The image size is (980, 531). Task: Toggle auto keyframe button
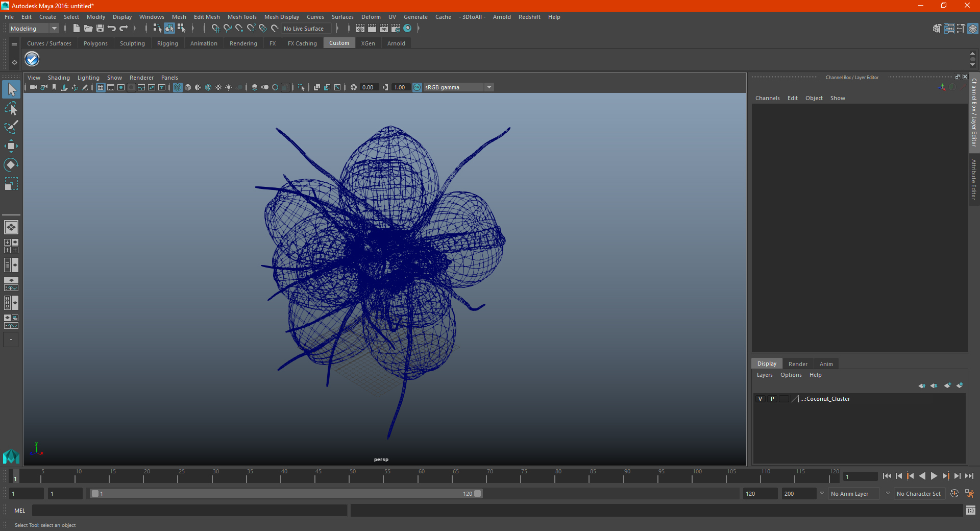click(x=954, y=494)
